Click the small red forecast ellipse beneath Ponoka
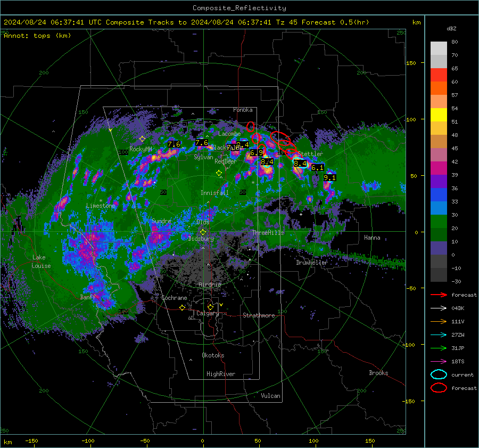 tap(250, 127)
